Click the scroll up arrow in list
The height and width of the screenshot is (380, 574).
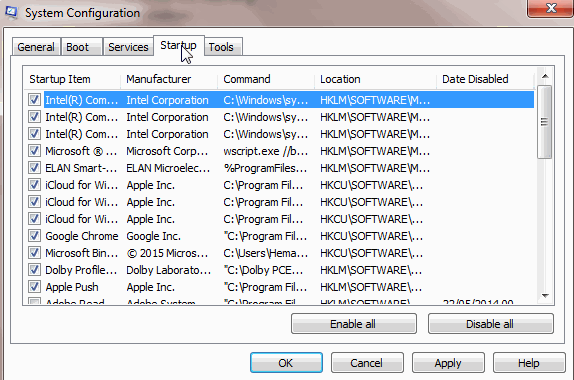pyautogui.click(x=545, y=76)
